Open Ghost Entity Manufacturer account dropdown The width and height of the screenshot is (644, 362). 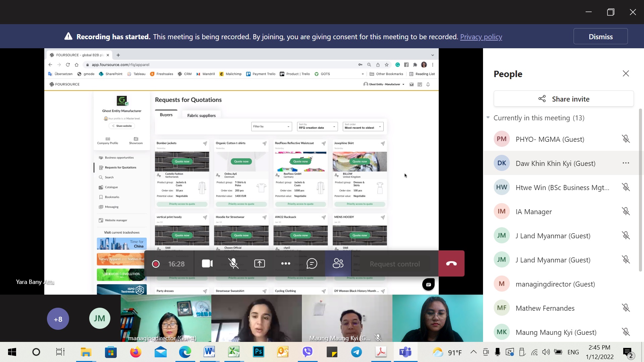(384, 84)
